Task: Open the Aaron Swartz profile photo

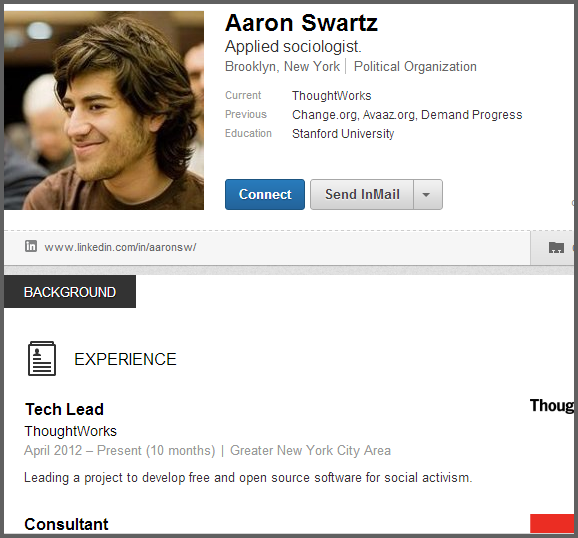Action: [104, 110]
